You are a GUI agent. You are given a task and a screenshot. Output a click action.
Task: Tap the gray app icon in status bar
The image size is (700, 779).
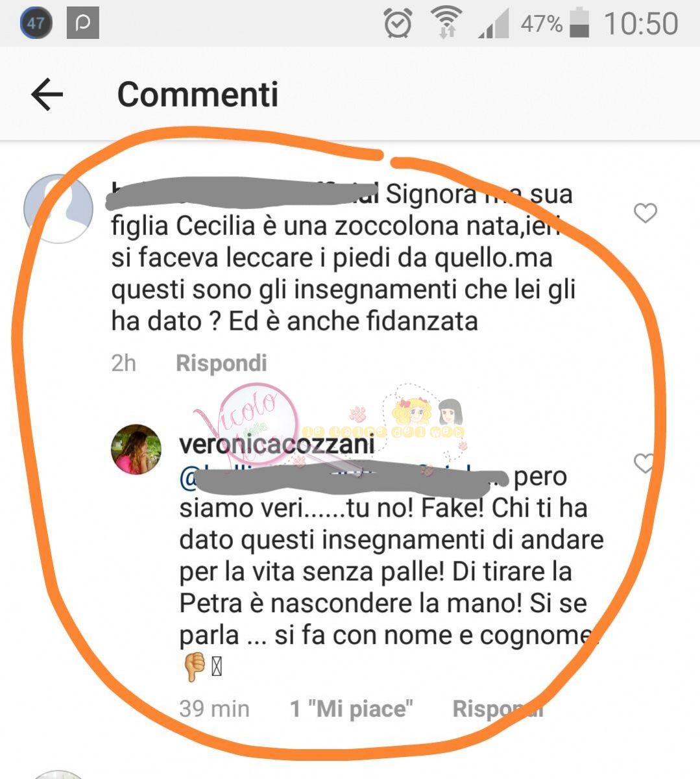[83, 24]
